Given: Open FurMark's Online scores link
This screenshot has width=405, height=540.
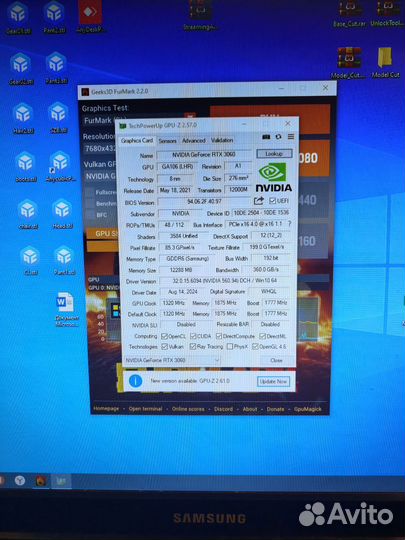Looking at the screenshot, I should coord(188,409).
